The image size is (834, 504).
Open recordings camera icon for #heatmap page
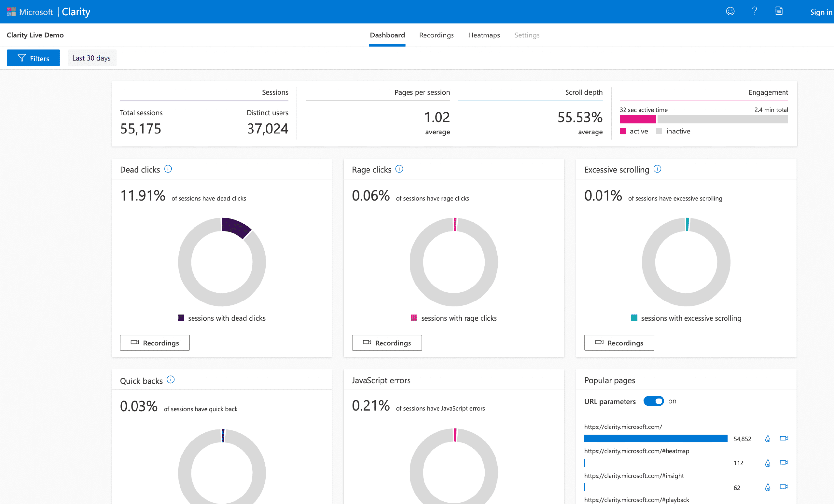coord(784,462)
